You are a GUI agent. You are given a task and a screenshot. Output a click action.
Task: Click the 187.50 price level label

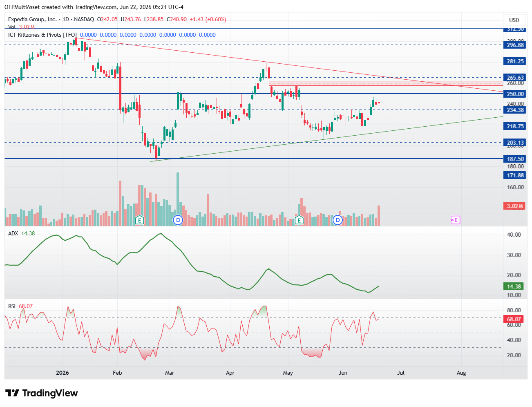pos(515,159)
